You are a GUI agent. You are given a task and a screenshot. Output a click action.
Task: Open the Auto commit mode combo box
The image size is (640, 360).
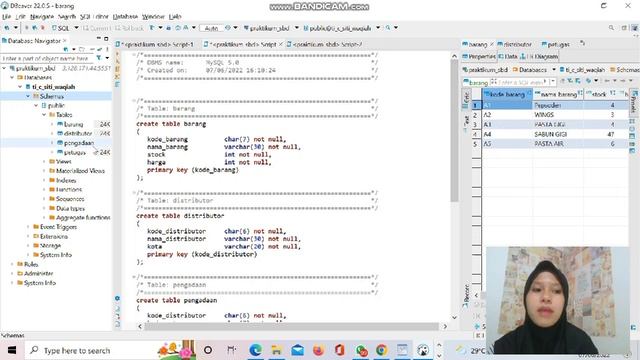tap(211, 28)
